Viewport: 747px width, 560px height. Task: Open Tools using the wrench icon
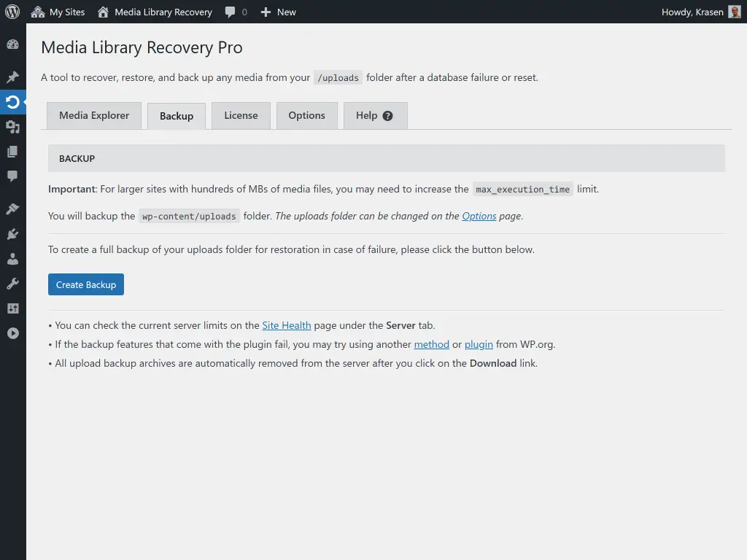pos(12,283)
